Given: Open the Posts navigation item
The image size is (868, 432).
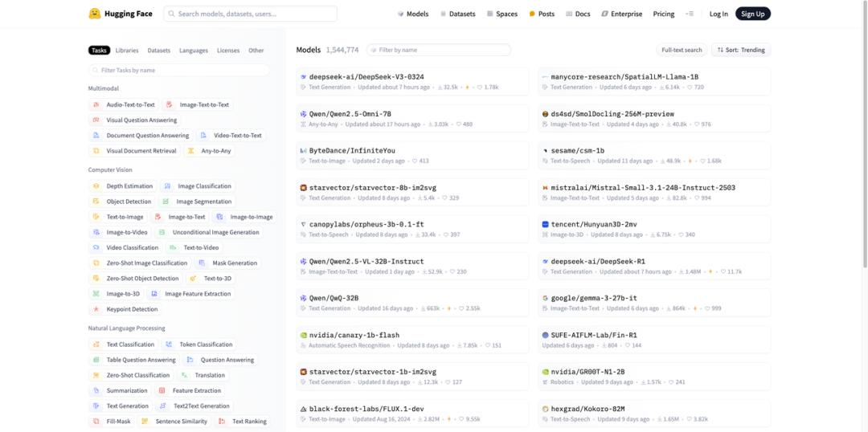Looking at the screenshot, I should (x=542, y=14).
